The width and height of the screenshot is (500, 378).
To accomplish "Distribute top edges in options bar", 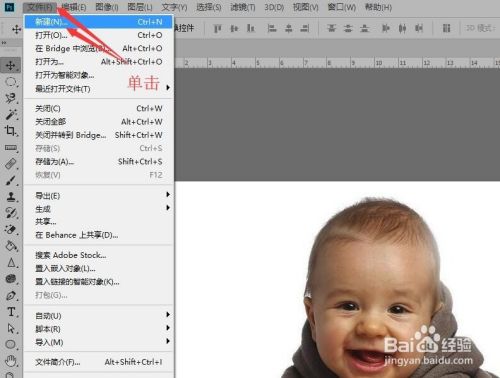I will 332,29.
